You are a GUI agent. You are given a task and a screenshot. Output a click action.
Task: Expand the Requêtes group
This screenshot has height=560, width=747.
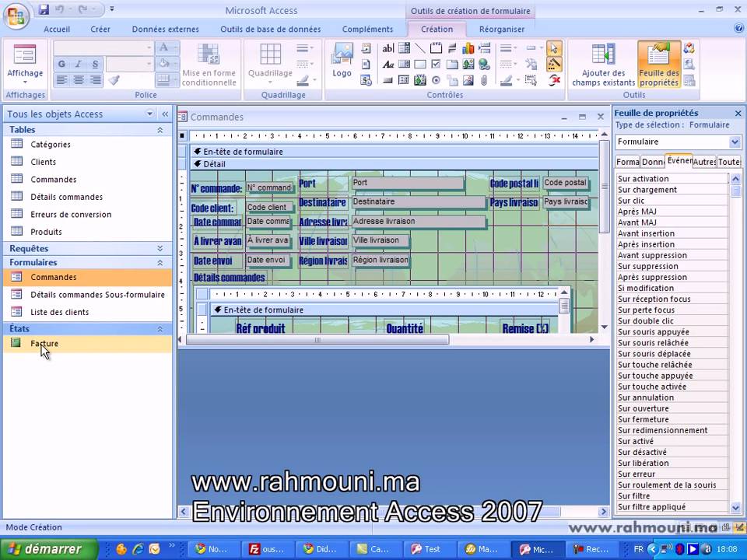click(x=160, y=248)
